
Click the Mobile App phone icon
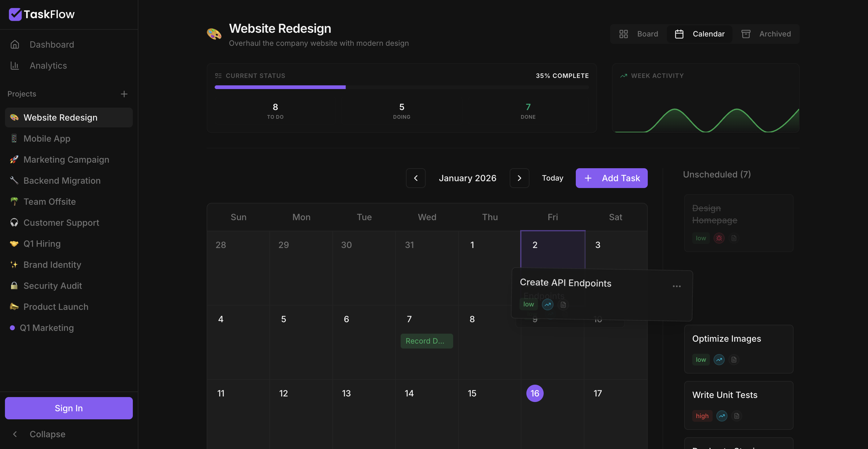[14, 138]
